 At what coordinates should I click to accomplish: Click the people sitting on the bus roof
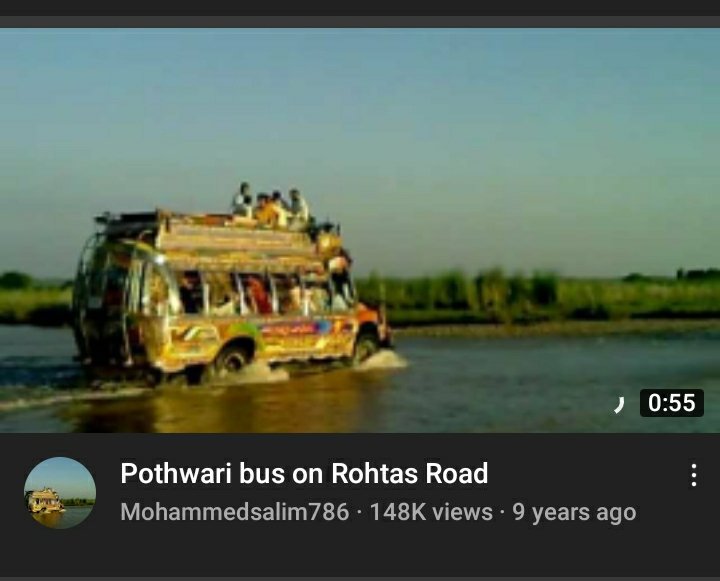271,207
